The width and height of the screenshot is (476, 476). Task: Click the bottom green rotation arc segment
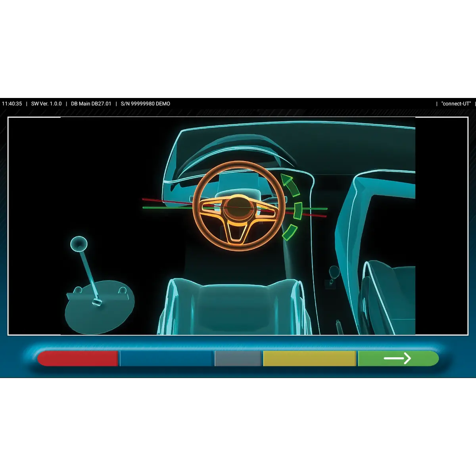290,232
